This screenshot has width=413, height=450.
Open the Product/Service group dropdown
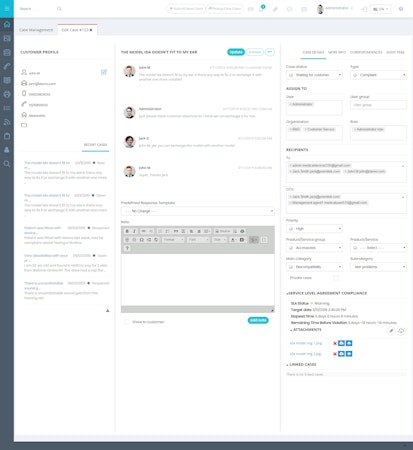(314, 248)
